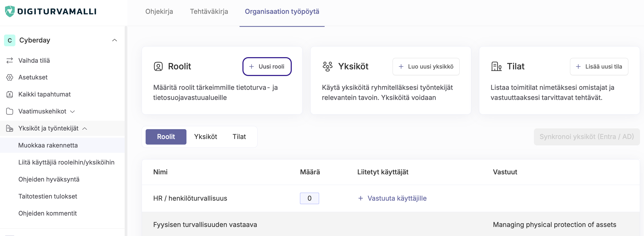Select Muokkaa rakennetta in sidebar
The image size is (644, 236).
click(x=62, y=145)
